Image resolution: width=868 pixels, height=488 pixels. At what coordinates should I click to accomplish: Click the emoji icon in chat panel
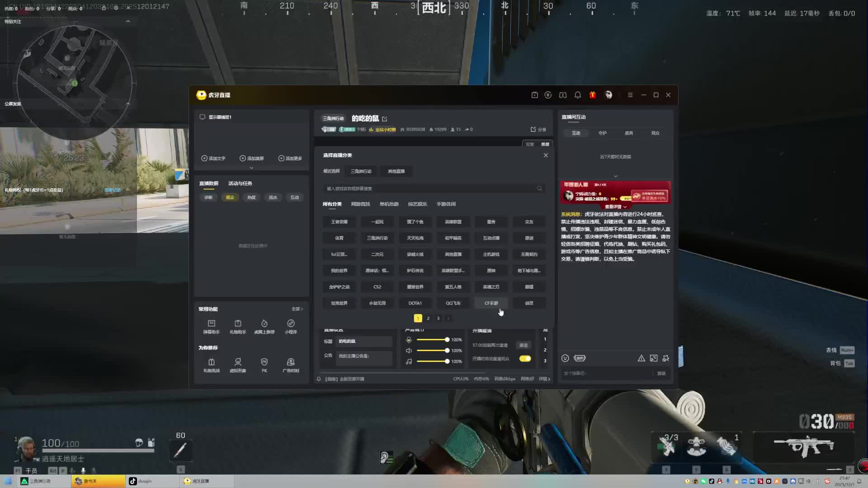point(565,358)
